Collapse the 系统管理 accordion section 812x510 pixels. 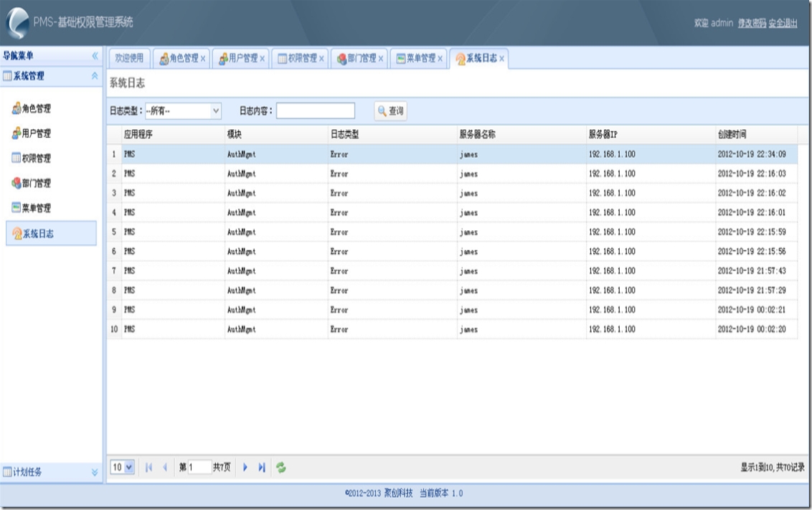coord(95,75)
